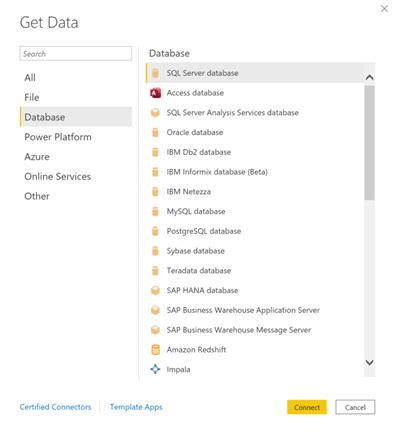Click the PostgreSQL database icon
Viewport: 395px width, 434px height.
pos(155,231)
